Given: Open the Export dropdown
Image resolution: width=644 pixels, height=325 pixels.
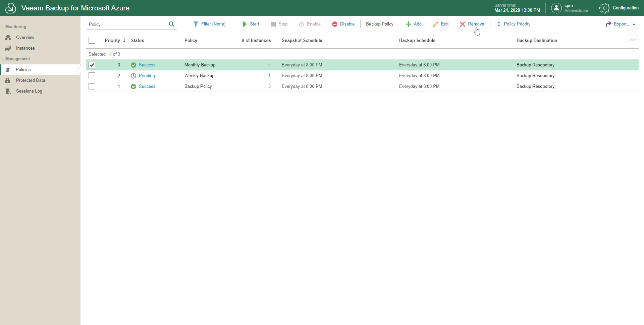Looking at the screenshot, I should [x=621, y=24].
